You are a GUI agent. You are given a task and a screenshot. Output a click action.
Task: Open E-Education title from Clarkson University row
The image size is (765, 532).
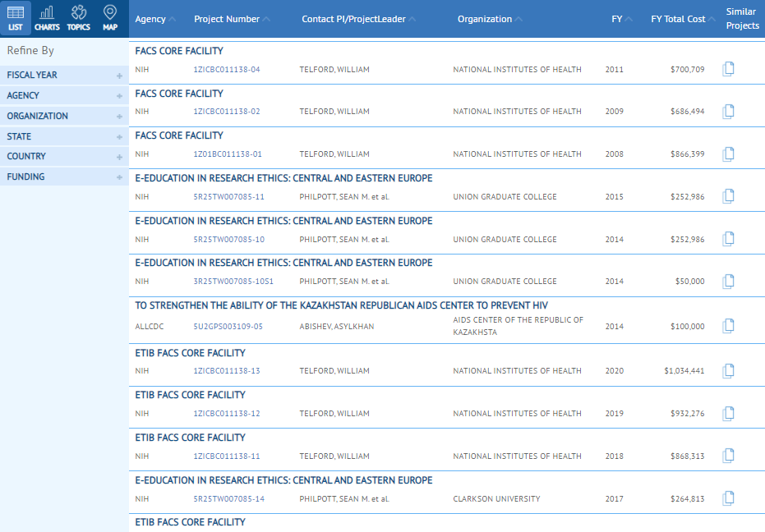click(283, 480)
